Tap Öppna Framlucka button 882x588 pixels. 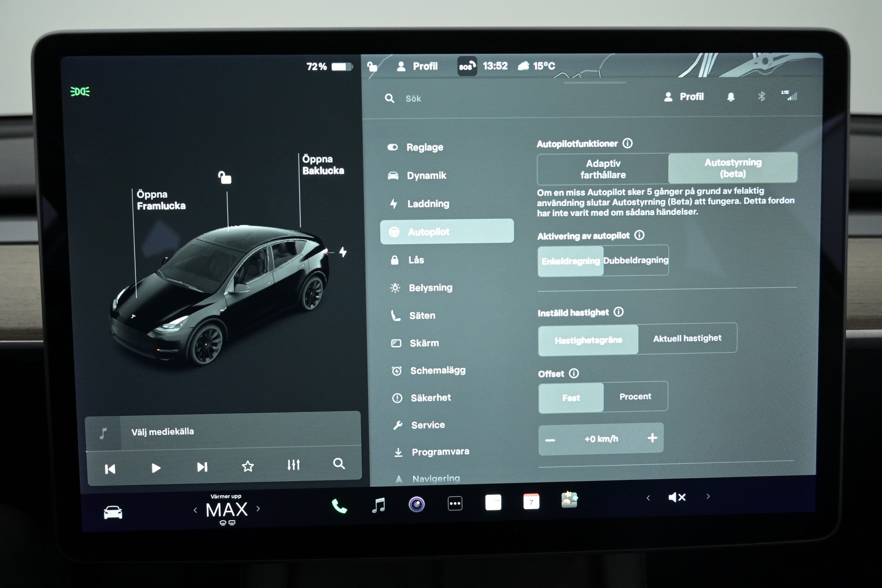[x=161, y=200]
